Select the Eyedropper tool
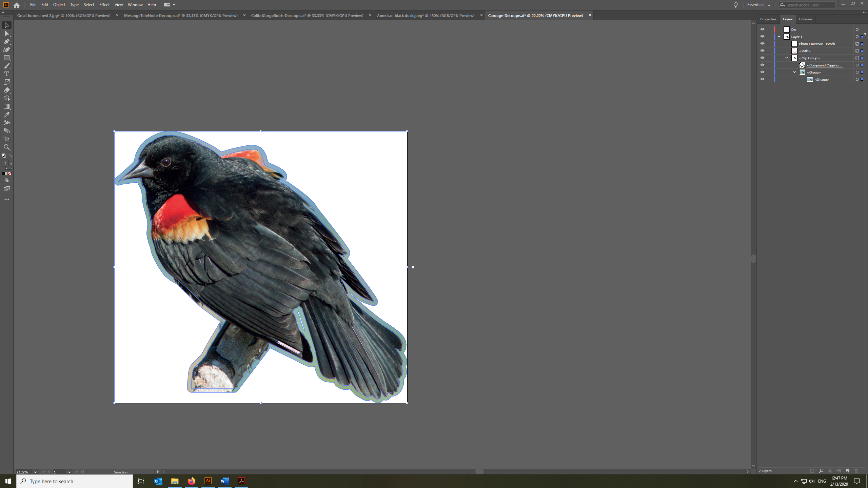 point(6,115)
